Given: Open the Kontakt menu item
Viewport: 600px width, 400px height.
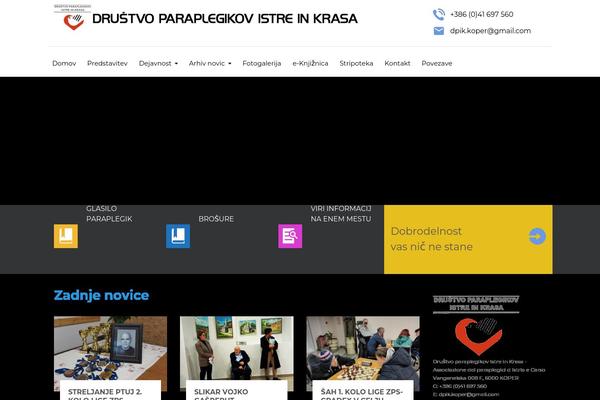Looking at the screenshot, I should pyautogui.click(x=397, y=63).
